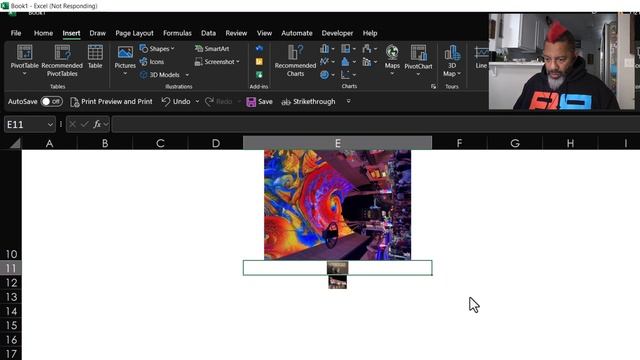
Task: Switch to the Formulas tab
Action: (x=177, y=33)
